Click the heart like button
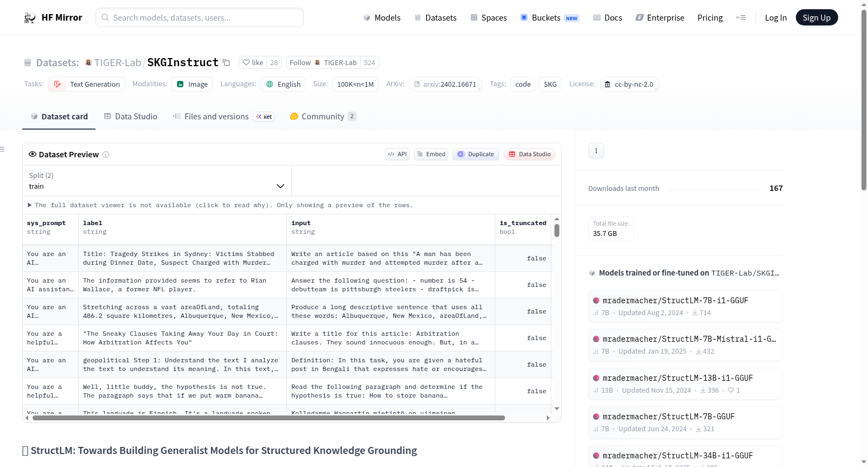 tap(252, 62)
